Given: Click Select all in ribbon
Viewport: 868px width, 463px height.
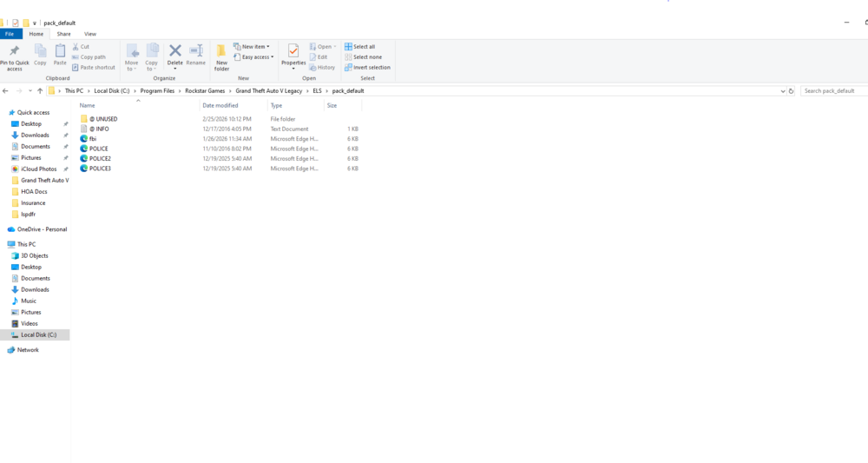Looking at the screenshot, I should click(360, 47).
